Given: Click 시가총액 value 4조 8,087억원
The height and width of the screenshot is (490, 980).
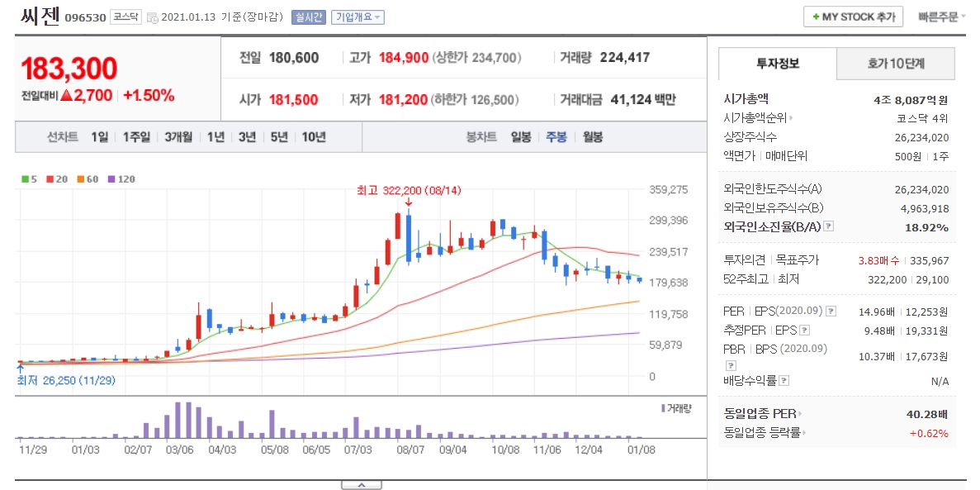Looking at the screenshot, I should tap(911, 99).
